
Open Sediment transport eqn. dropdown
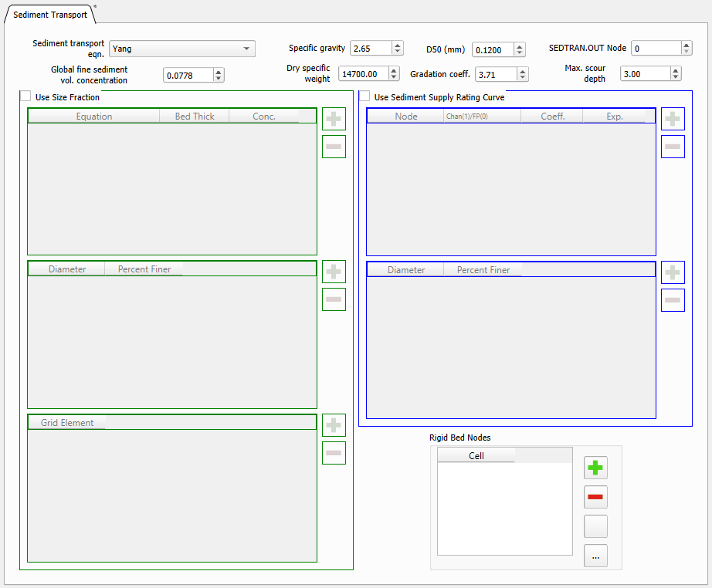click(182, 49)
